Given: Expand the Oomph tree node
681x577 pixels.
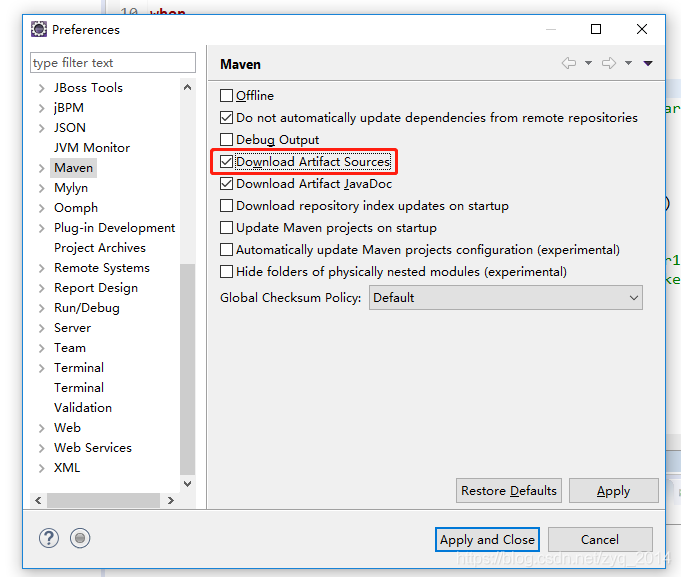Looking at the screenshot, I should pyautogui.click(x=42, y=208).
